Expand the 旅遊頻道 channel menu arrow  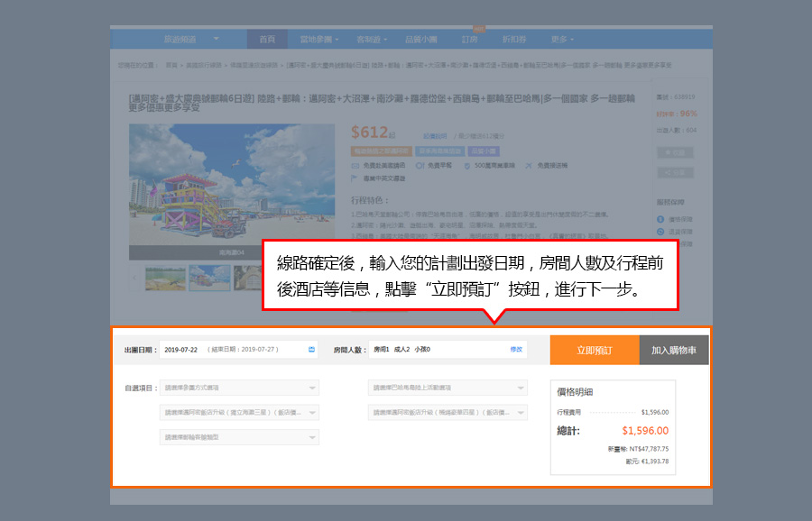(217, 39)
